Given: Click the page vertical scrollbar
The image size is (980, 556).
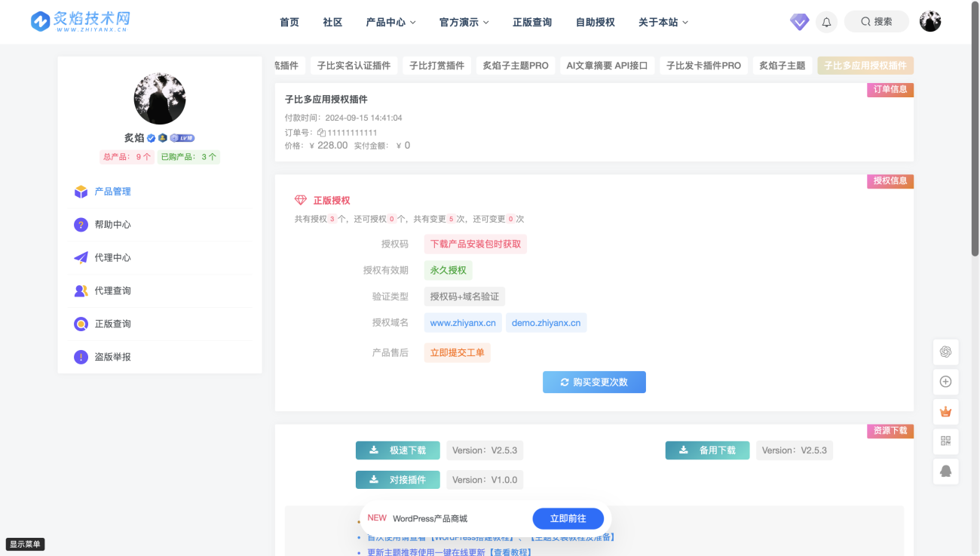Looking at the screenshot, I should (x=975, y=151).
